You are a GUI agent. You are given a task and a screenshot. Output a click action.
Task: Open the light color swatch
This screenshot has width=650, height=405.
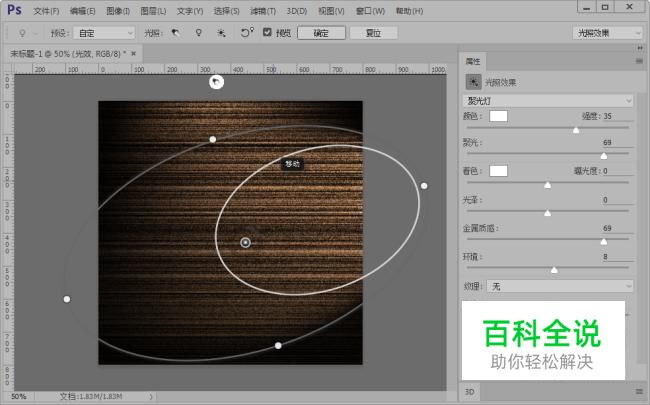click(x=498, y=116)
